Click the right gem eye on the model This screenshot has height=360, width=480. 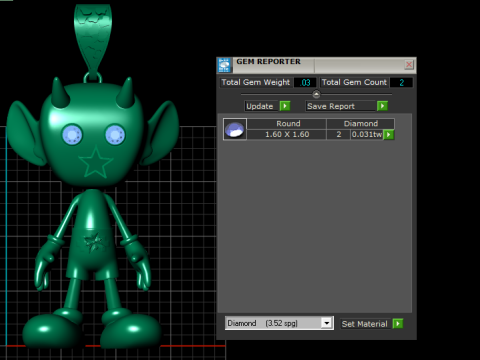115,135
